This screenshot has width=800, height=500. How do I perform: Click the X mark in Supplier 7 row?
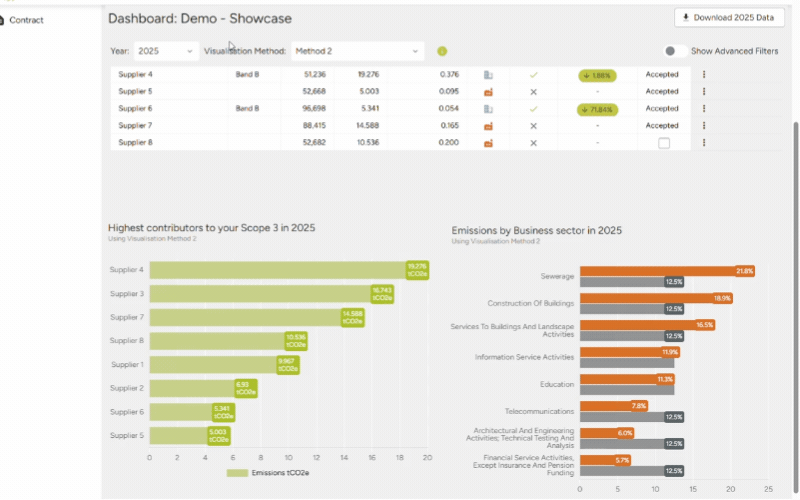533,126
